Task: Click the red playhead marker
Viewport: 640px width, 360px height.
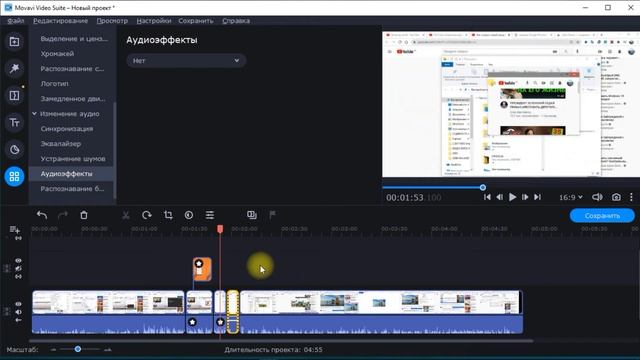Action: tap(220, 229)
